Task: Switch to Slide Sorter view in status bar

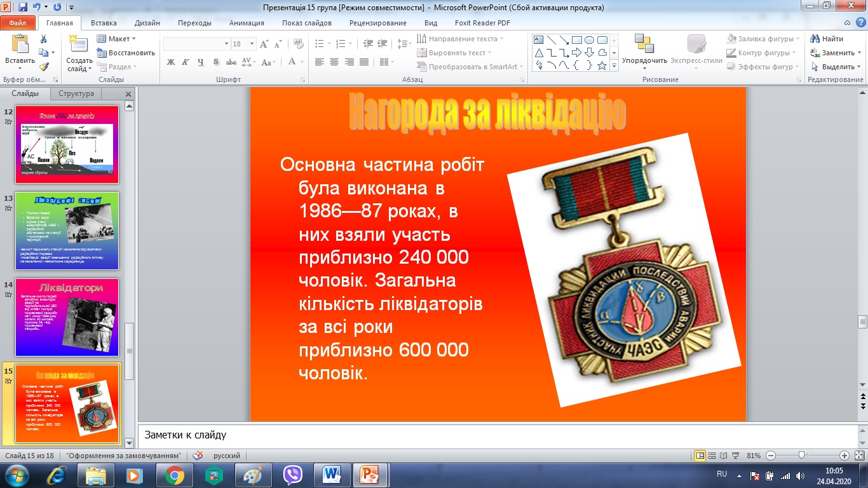Action: (712, 456)
